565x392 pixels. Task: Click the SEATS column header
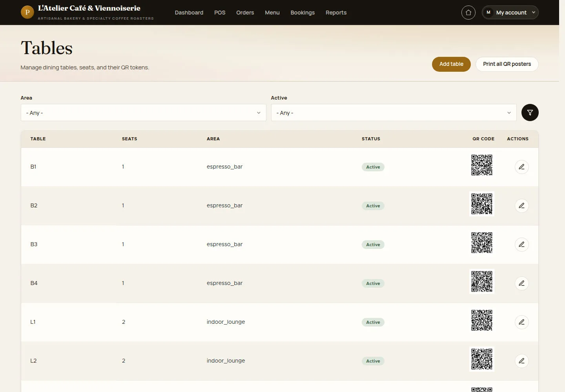[129, 139]
